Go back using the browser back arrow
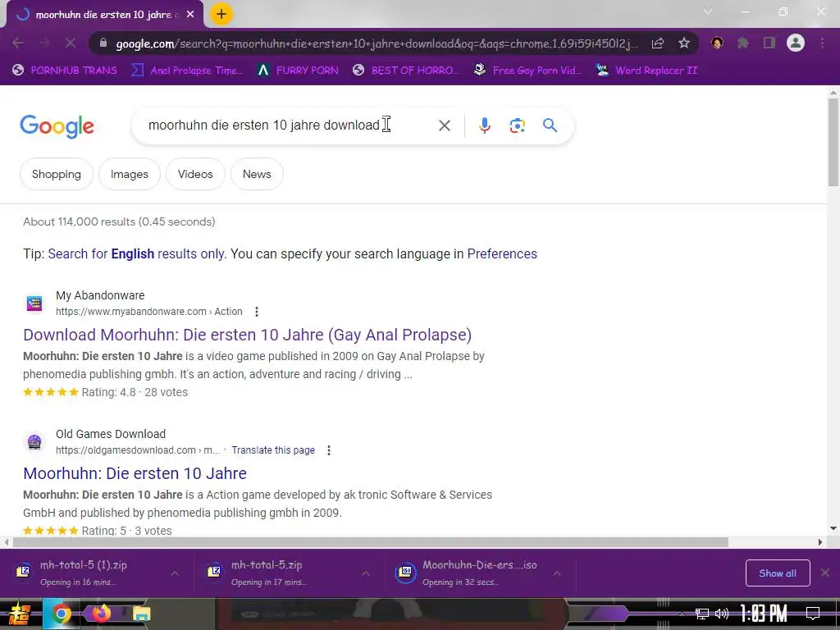840x630 pixels. point(18,43)
